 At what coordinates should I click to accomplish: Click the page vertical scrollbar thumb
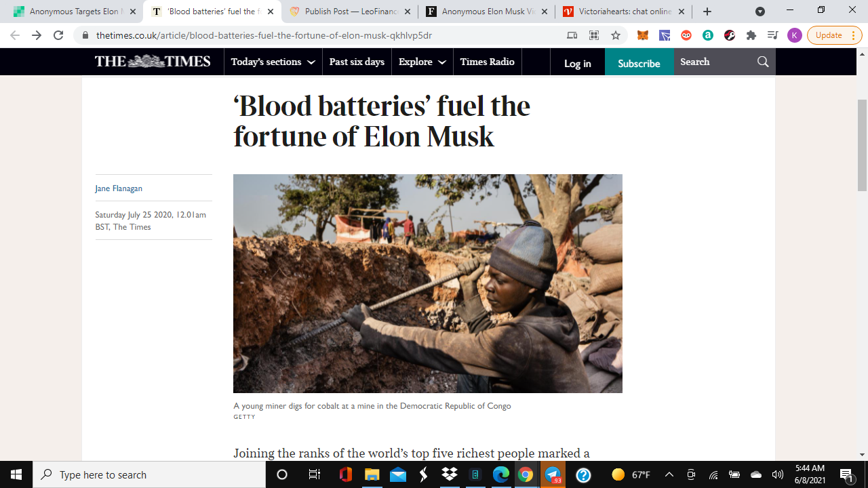click(x=863, y=145)
